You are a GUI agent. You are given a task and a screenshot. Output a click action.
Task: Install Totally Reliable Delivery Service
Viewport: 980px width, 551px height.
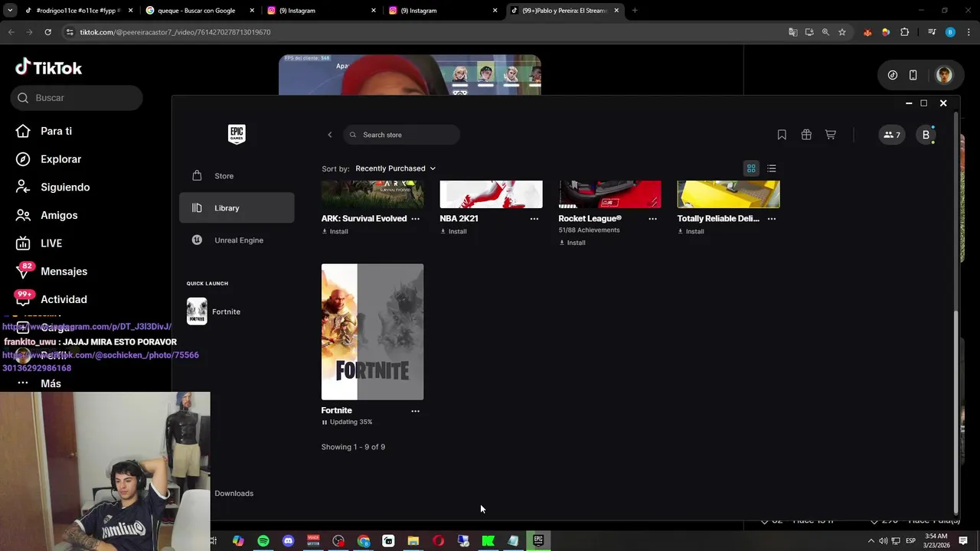click(x=691, y=231)
